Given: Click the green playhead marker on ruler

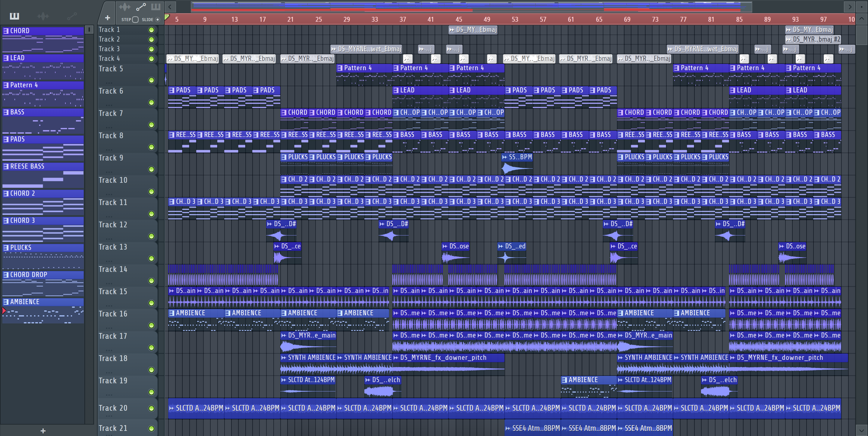Looking at the screenshot, I should coord(167,17).
